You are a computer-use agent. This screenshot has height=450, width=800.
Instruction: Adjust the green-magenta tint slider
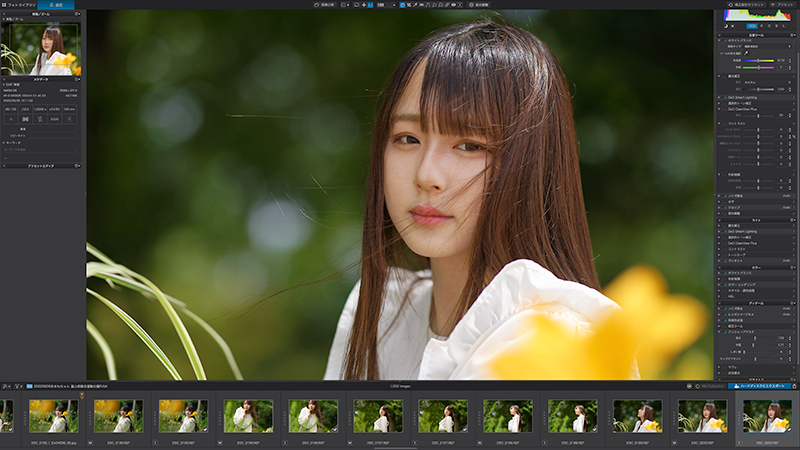(758, 67)
